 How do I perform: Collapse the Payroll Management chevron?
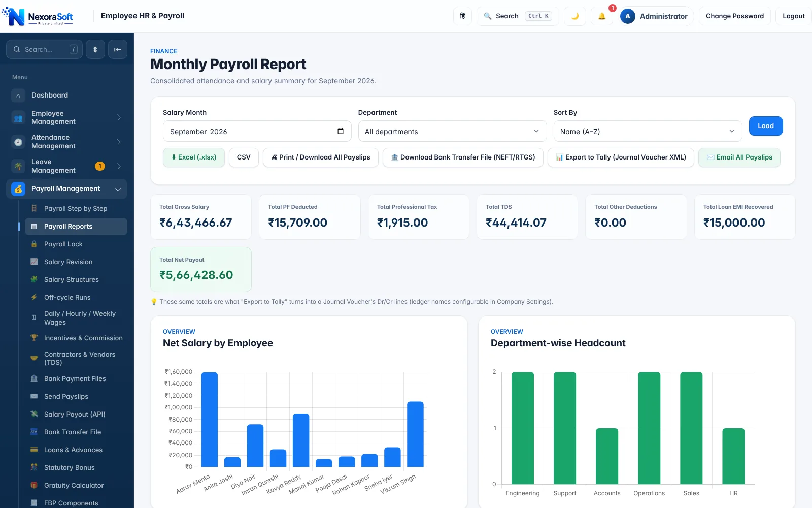pyautogui.click(x=118, y=189)
